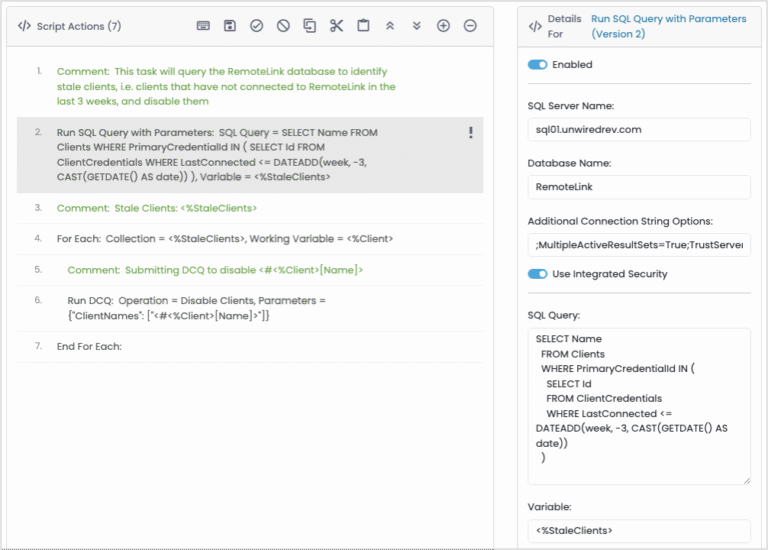Click the SQL Server Name field
768x550 pixels.
(x=638, y=129)
